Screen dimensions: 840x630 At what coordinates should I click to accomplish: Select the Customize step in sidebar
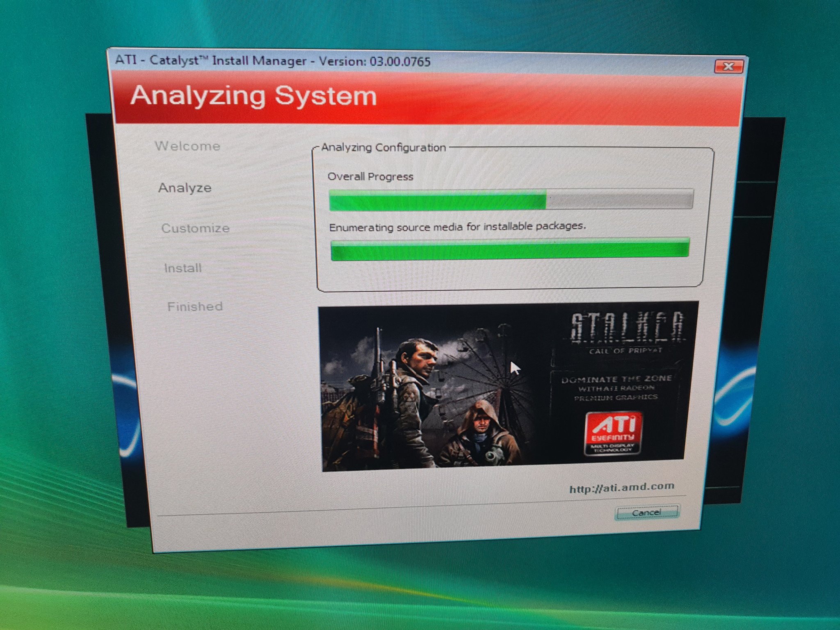pos(195,228)
